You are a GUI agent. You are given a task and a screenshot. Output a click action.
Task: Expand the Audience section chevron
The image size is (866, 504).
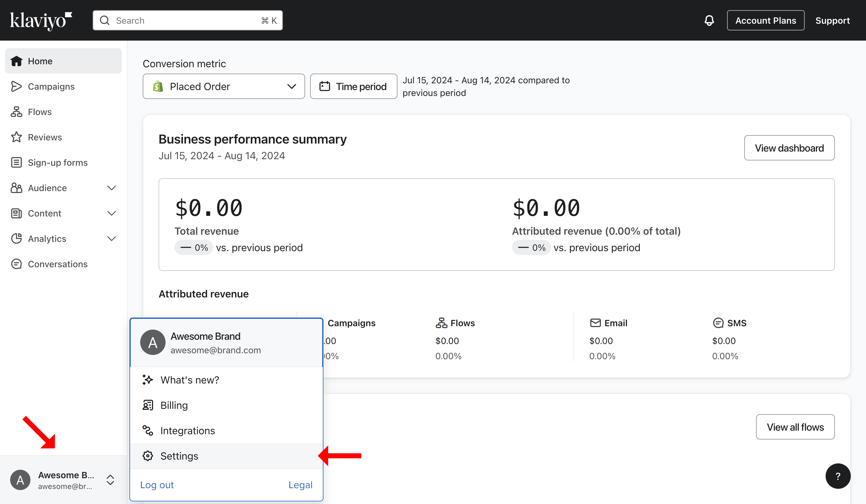(112, 188)
